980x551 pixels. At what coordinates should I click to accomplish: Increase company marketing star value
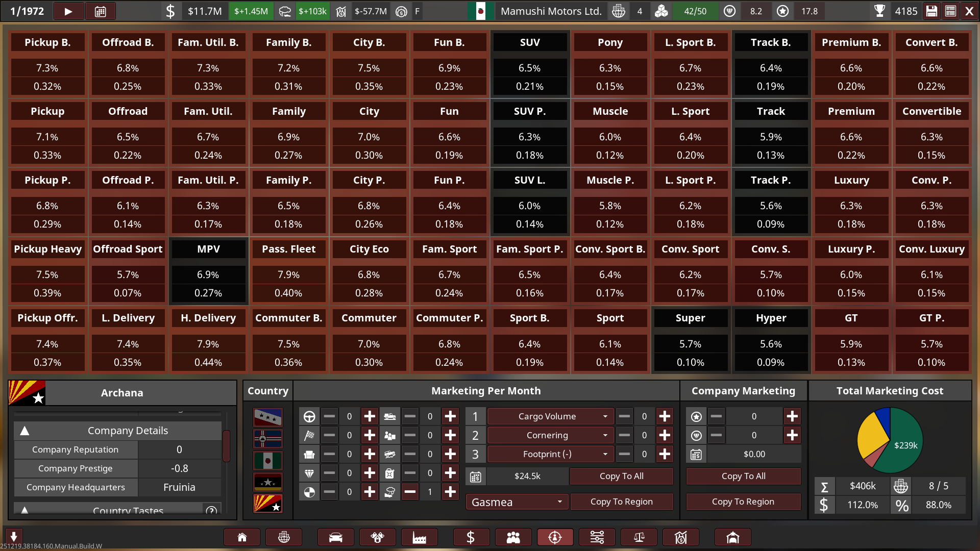pyautogui.click(x=792, y=416)
